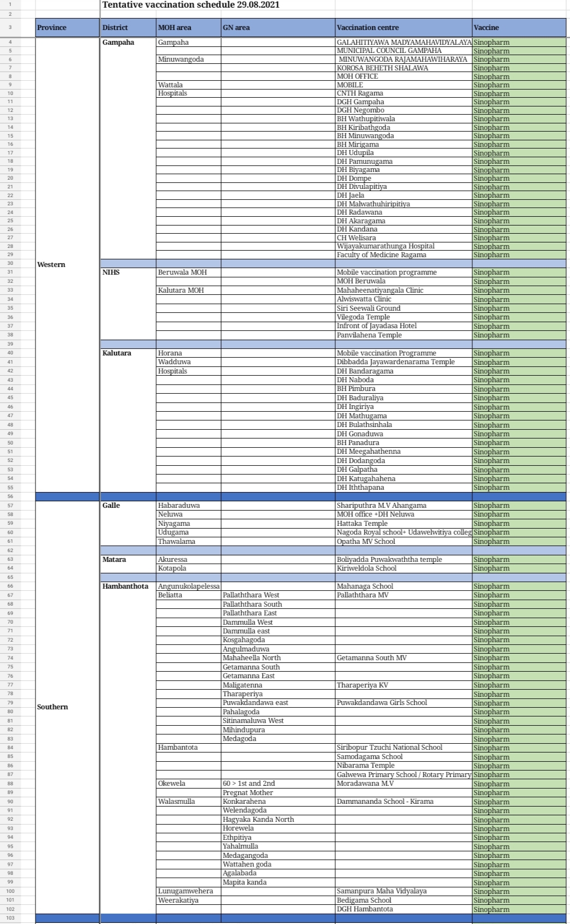Click the 'Dammananda School - Kirama' cell
This screenshot has height=924, width=570.
tap(404, 802)
